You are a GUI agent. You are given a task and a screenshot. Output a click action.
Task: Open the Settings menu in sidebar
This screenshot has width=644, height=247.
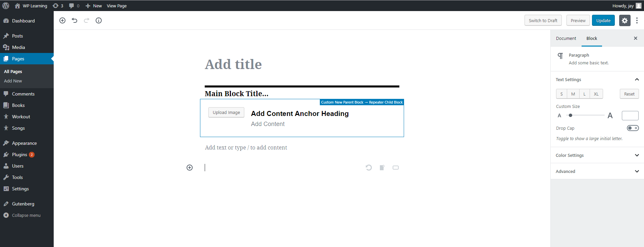coord(27,189)
